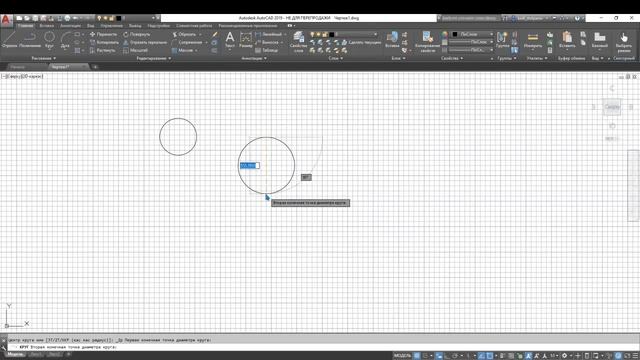640x360 pixels.
Task: Click the Выноска (Leader) tool
Action: coord(267,42)
